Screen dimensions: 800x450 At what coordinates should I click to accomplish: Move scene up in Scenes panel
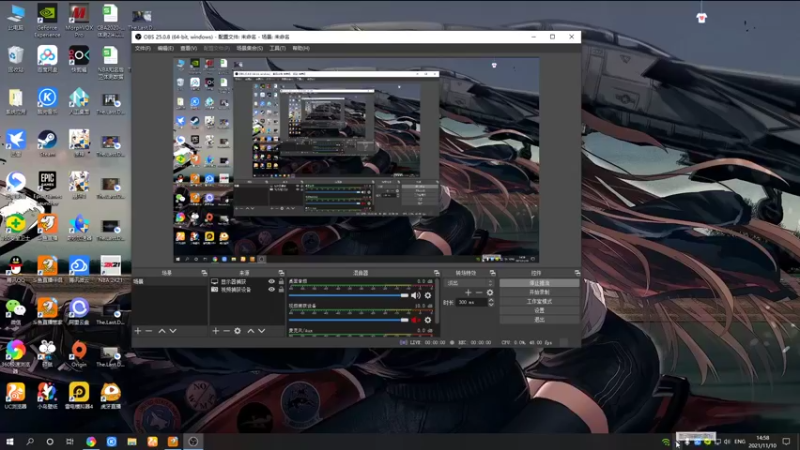coord(162,331)
